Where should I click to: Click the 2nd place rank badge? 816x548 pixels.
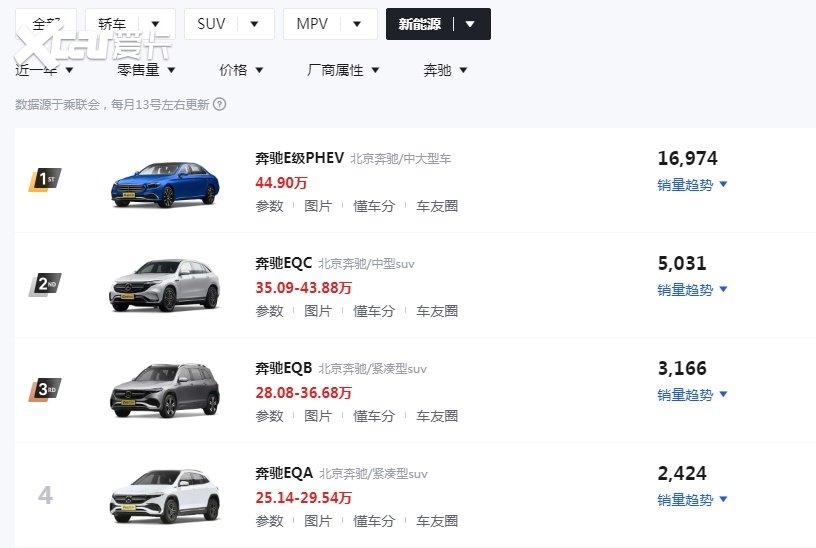[x=45, y=285]
